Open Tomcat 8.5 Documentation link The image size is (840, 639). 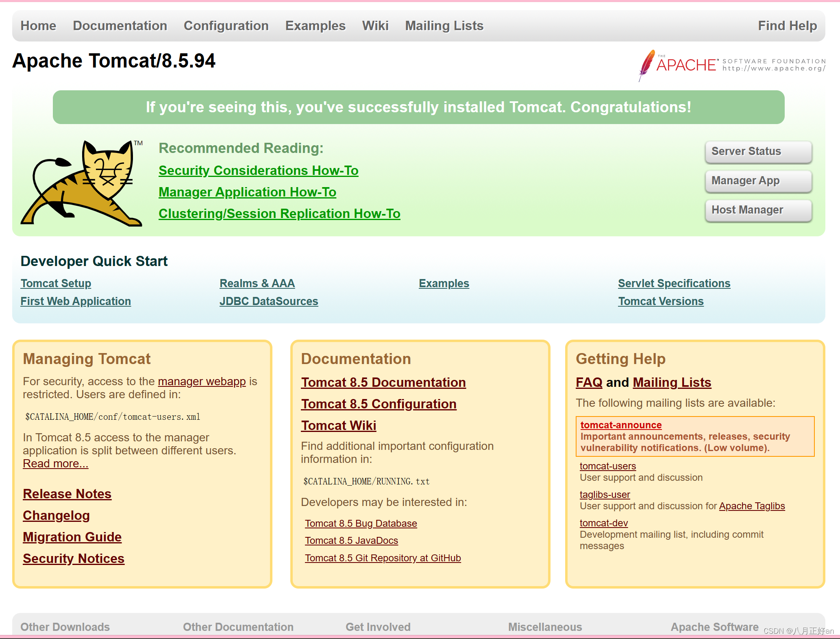pyautogui.click(x=383, y=382)
